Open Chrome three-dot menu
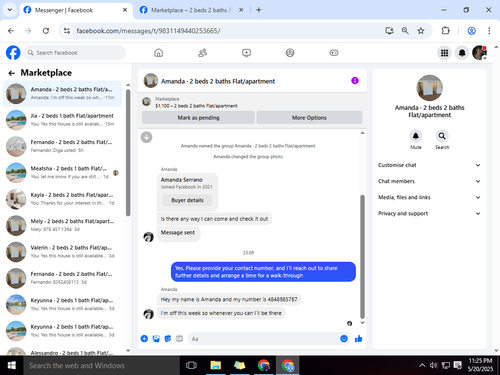The height and width of the screenshot is (375, 500). [489, 31]
